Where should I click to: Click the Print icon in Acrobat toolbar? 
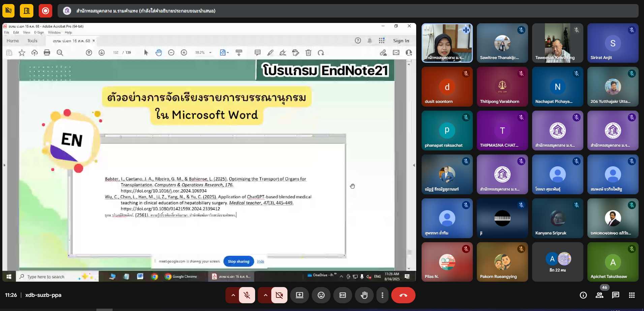(47, 53)
